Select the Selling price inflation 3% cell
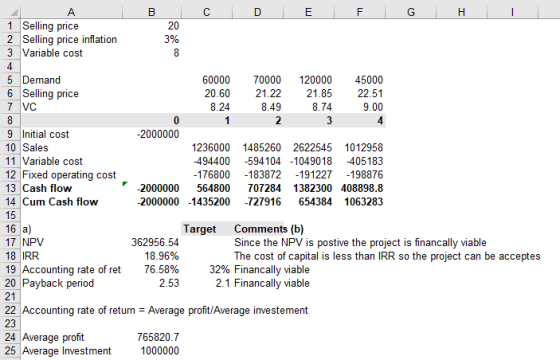The width and height of the screenshot is (560, 360). point(152,39)
